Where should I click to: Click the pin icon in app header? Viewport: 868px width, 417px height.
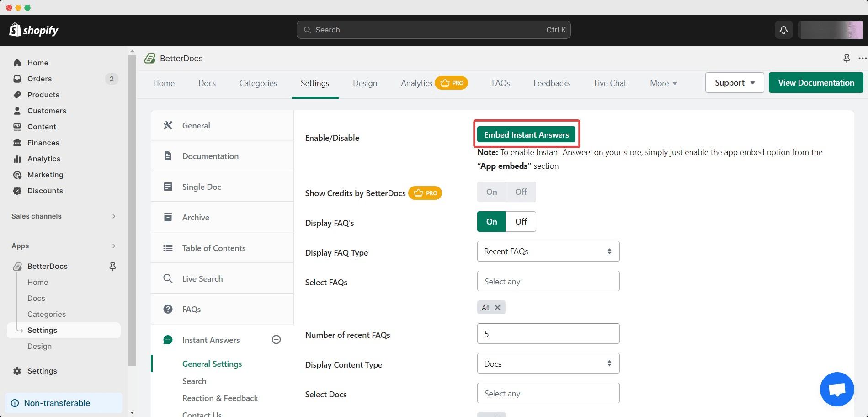tap(847, 58)
